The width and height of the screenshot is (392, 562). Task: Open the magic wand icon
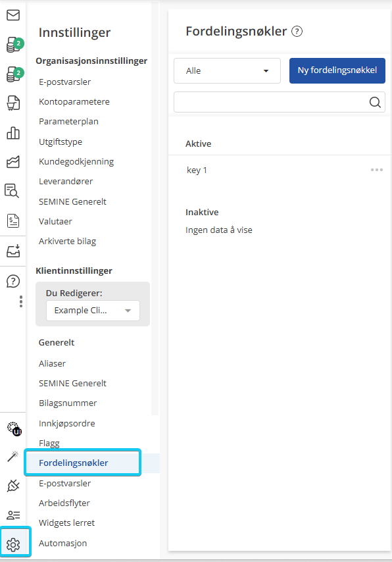pyautogui.click(x=13, y=457)
